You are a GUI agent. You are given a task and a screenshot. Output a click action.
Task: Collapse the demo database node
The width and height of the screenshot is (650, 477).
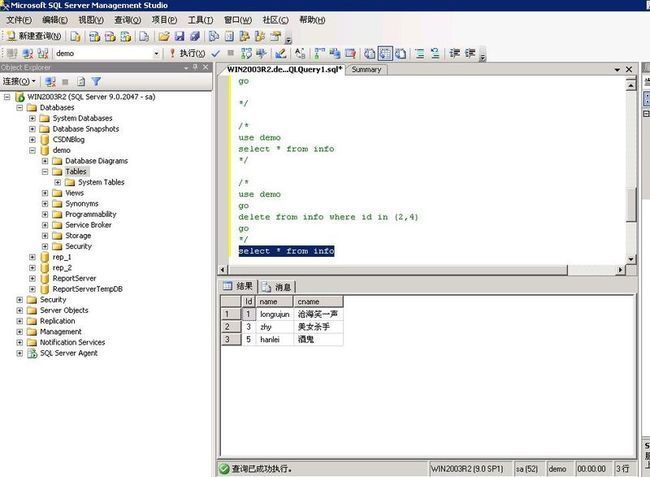(32, 150)
